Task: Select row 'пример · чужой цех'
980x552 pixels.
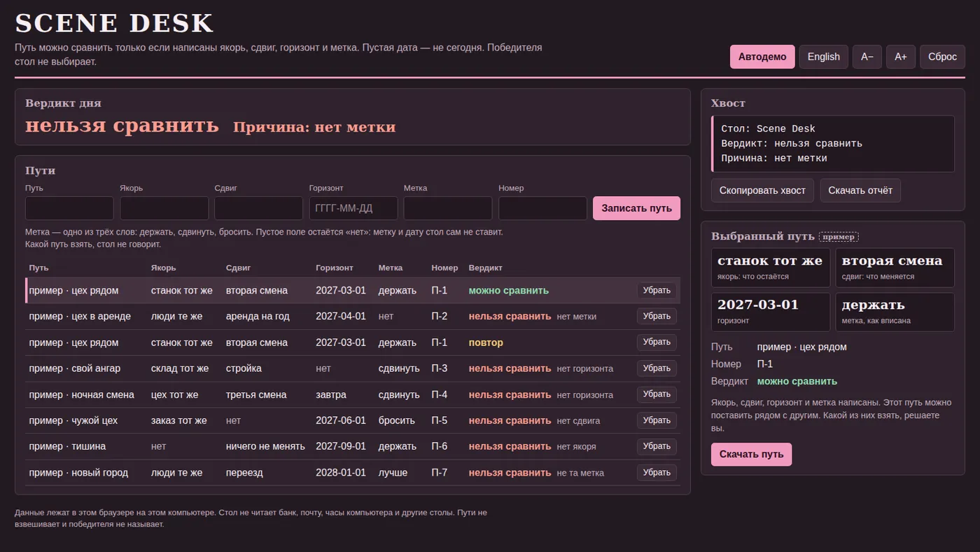Action: click(353, 420)
